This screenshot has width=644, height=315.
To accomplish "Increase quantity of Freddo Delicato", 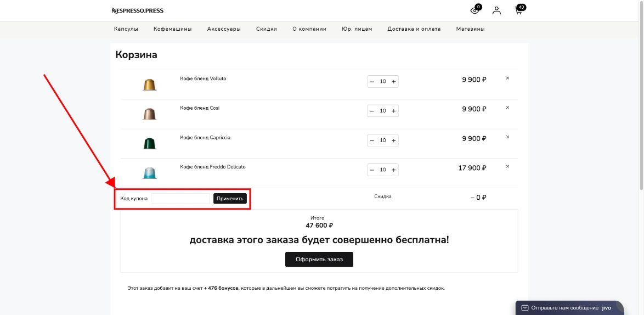I will (393, 170).
